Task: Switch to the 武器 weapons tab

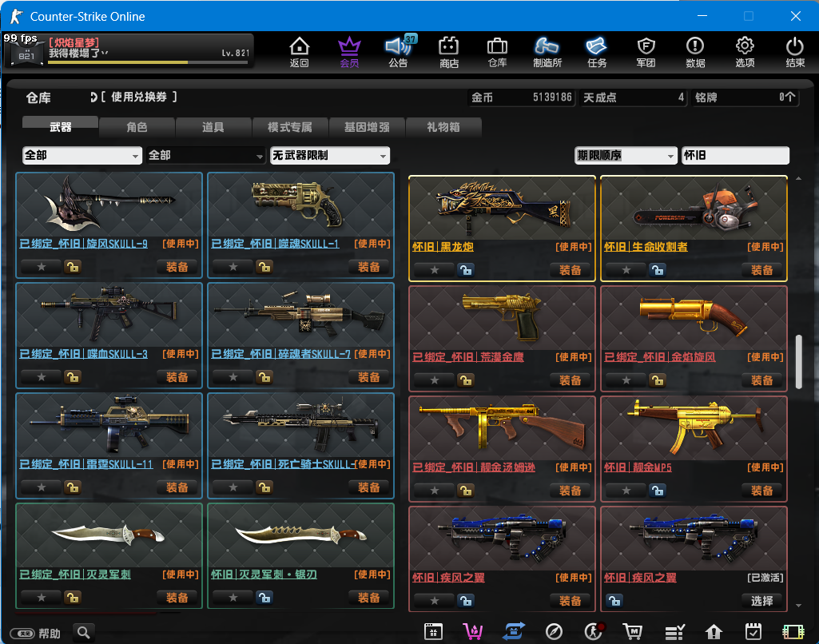Action: [x=60, y=126]
